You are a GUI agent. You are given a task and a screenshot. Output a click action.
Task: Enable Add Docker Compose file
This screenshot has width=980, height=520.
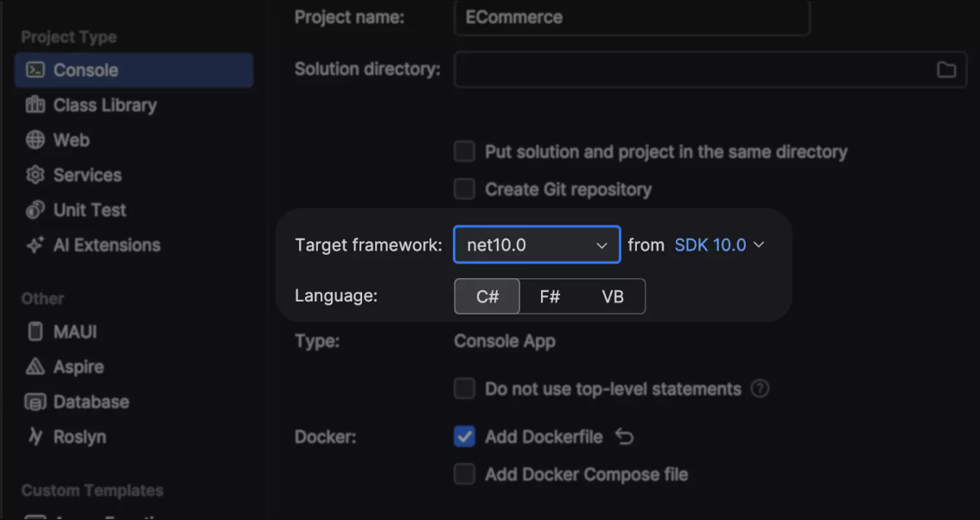tap(465, 474)
